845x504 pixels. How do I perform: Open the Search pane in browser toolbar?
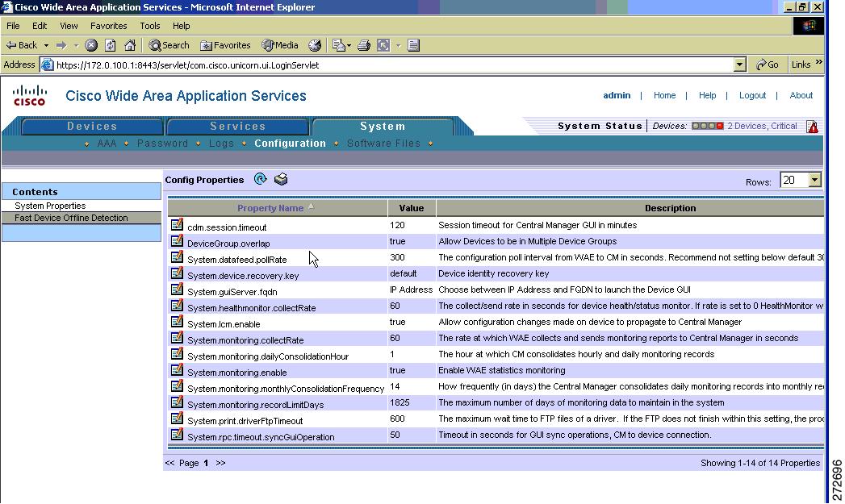[169, 45]
